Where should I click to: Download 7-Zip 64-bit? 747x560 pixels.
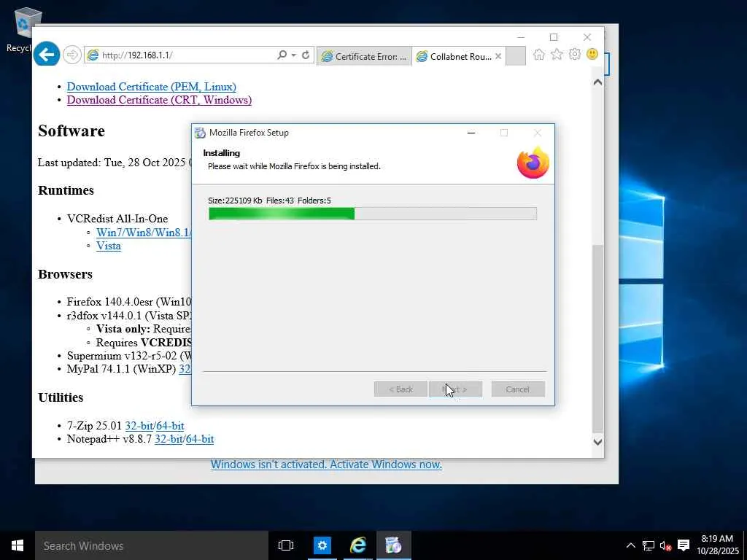170,426
